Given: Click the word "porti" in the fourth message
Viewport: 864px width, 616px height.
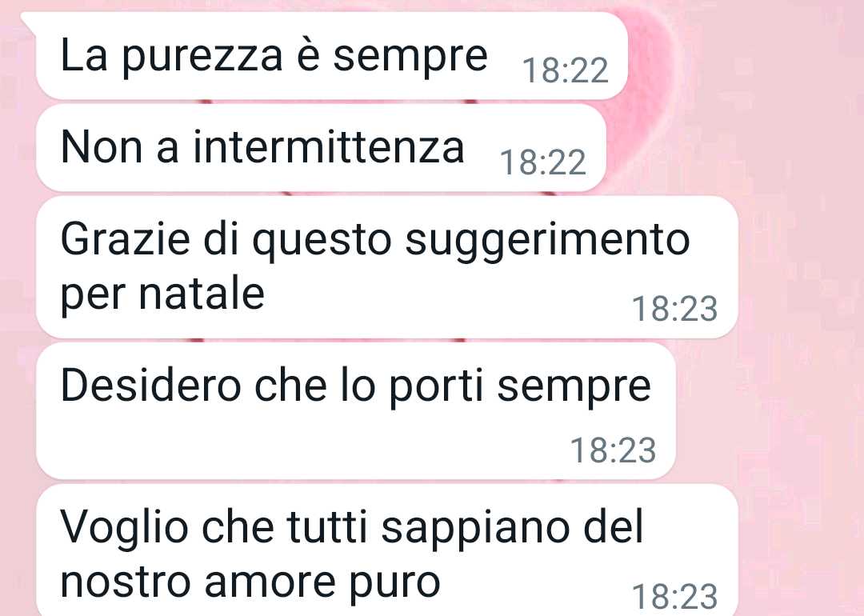Looking at the screenshot, I should pos(437,386).
